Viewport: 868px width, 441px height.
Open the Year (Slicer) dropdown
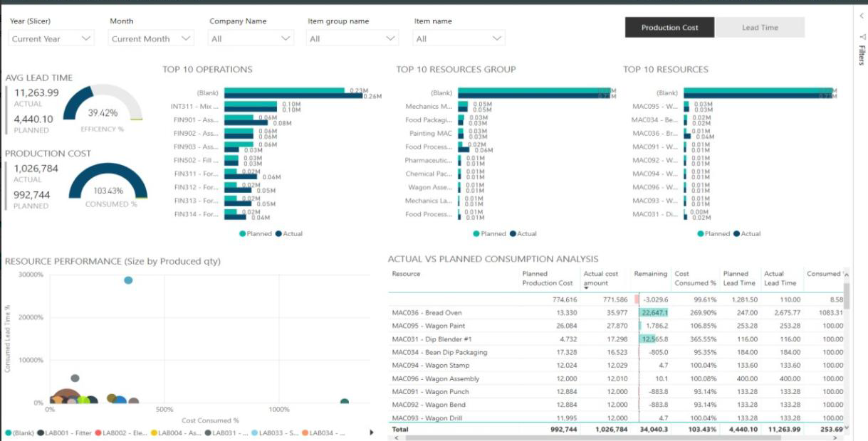coord(51,38)
